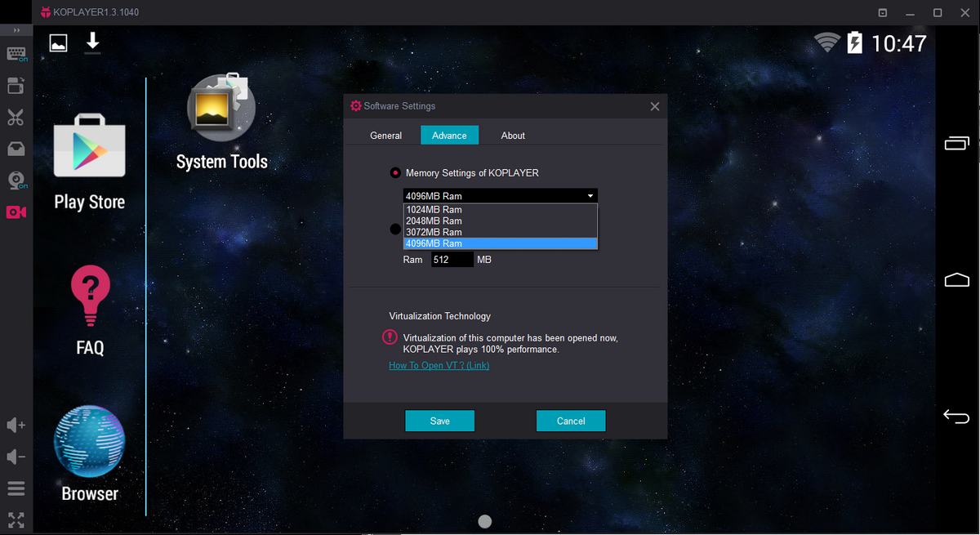Open the hamburger menu in the sidebar
The height and width of the screenshot is (535, 980).
pyautogui.click(x=16, y=488)
